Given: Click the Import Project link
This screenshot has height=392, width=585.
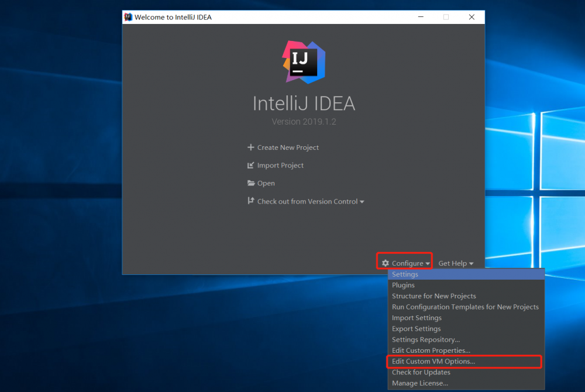Looking at the screenshot, I should [280, 166].
